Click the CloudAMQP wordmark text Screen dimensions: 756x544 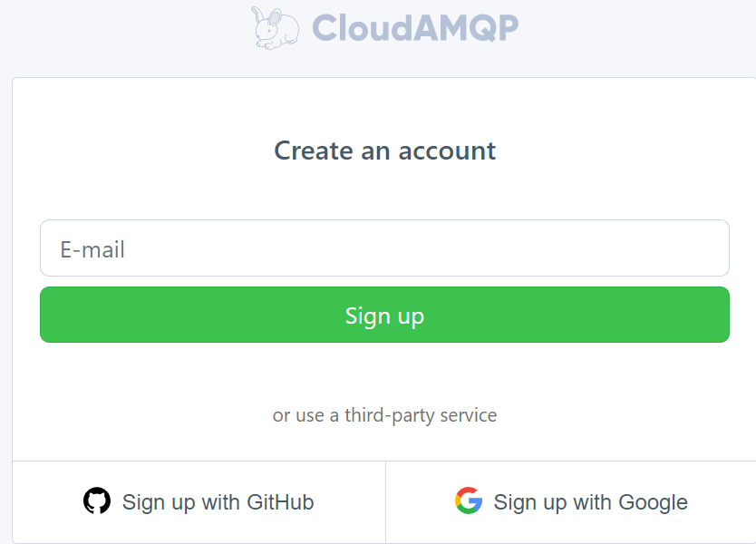click(x=415, y=28)
